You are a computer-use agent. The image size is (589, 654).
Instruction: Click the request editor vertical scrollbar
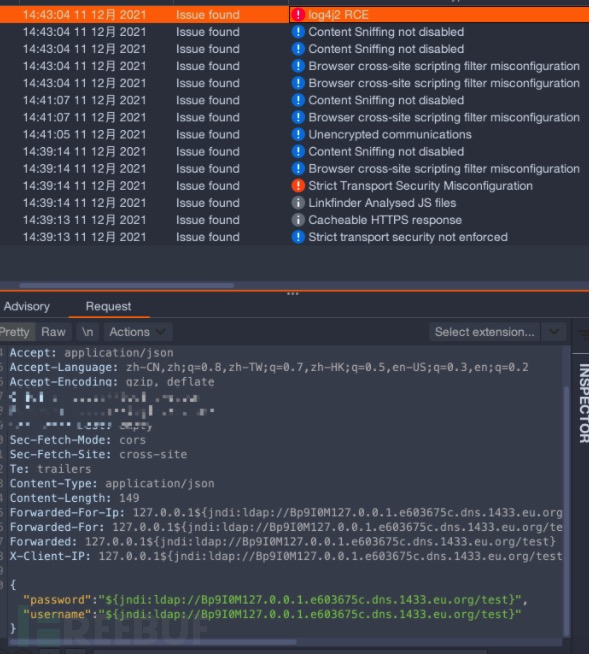[x=566, y=511]
